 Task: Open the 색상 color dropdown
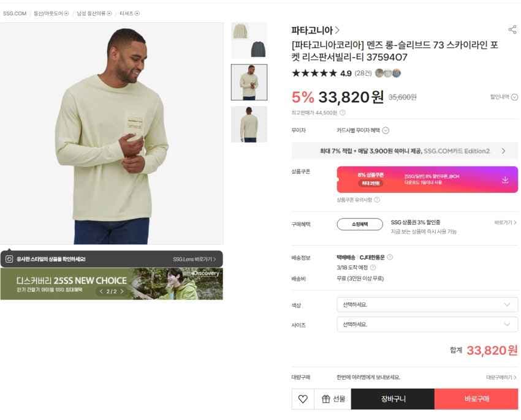click(x=427, y=304)
